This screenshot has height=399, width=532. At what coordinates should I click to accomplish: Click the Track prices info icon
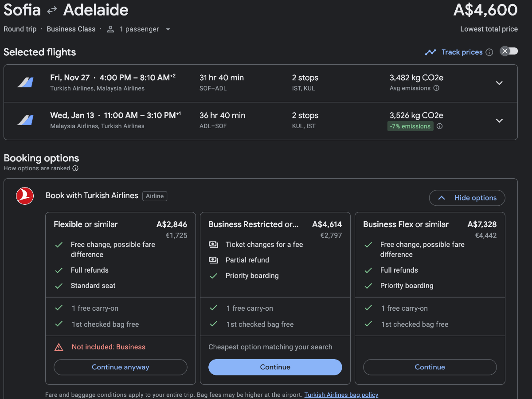489,52
